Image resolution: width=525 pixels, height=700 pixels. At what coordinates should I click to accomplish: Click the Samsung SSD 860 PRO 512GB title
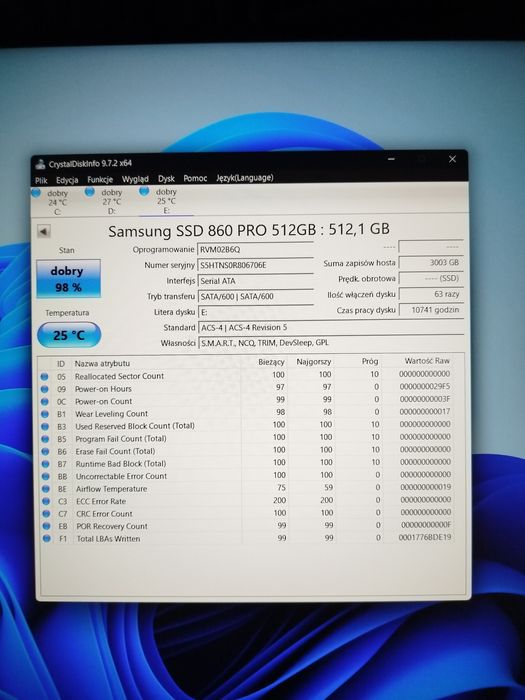pyautogui.click(x=249, y=230)
